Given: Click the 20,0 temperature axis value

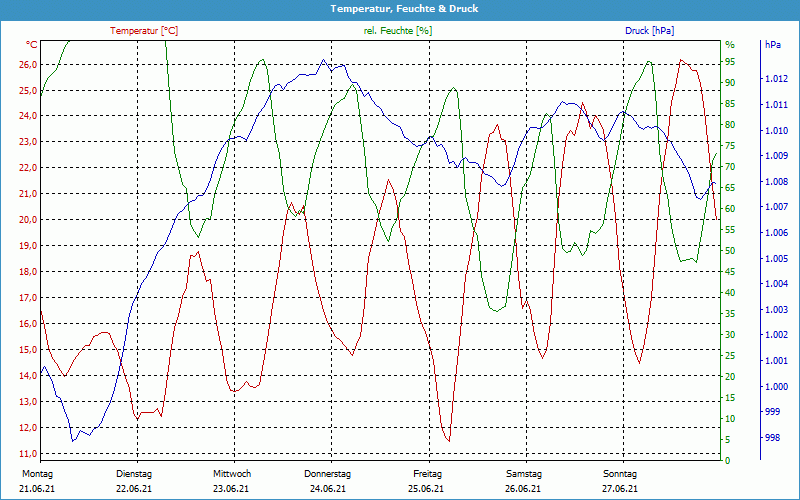Looking at the screenshot, I should coord(28,220).
